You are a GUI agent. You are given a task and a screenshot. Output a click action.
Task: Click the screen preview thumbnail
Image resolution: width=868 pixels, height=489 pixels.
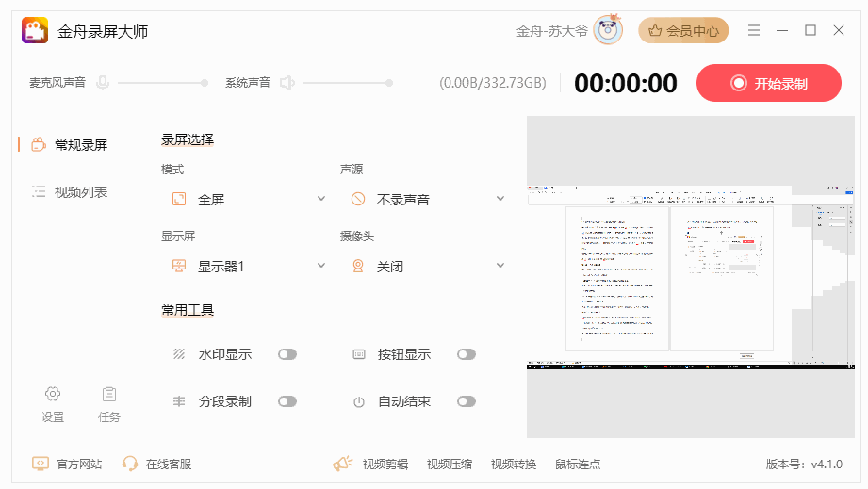point(690,277)
